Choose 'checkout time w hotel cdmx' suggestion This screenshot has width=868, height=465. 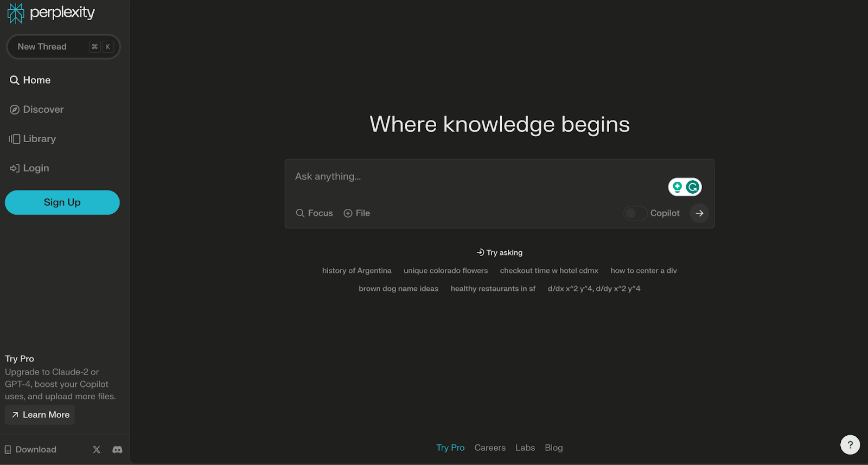coord(549,271)
